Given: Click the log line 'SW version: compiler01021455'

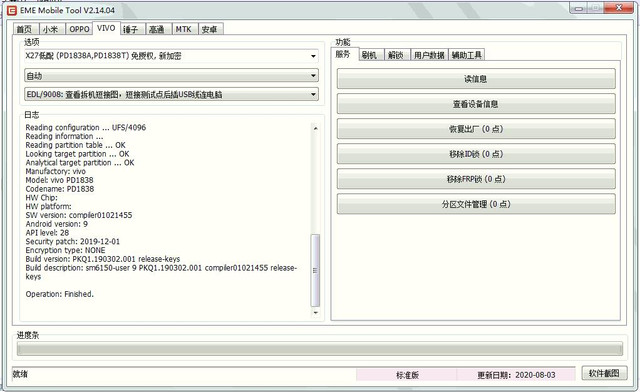Looking at the screenshot, I should (79, 215).
